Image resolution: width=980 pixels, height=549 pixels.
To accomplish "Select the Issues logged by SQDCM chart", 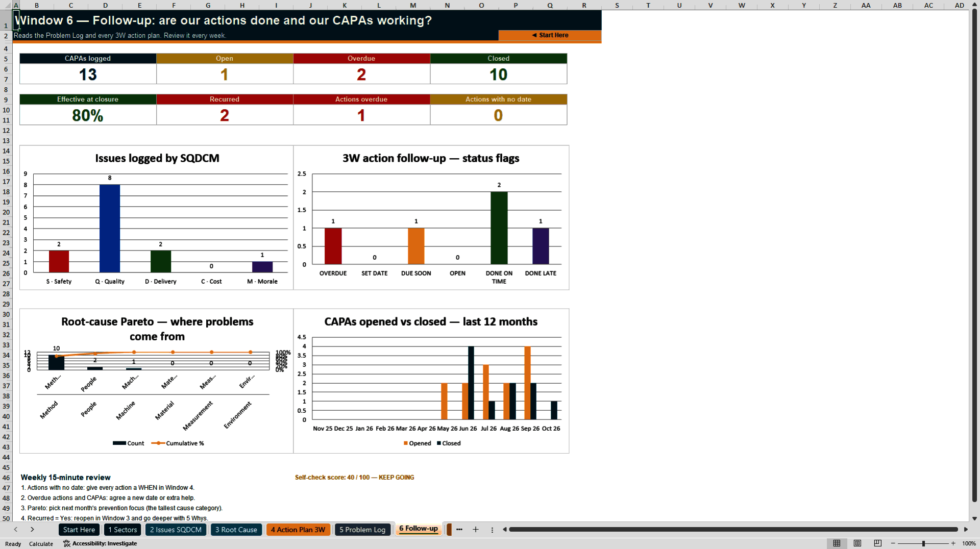I will point(157,218).
